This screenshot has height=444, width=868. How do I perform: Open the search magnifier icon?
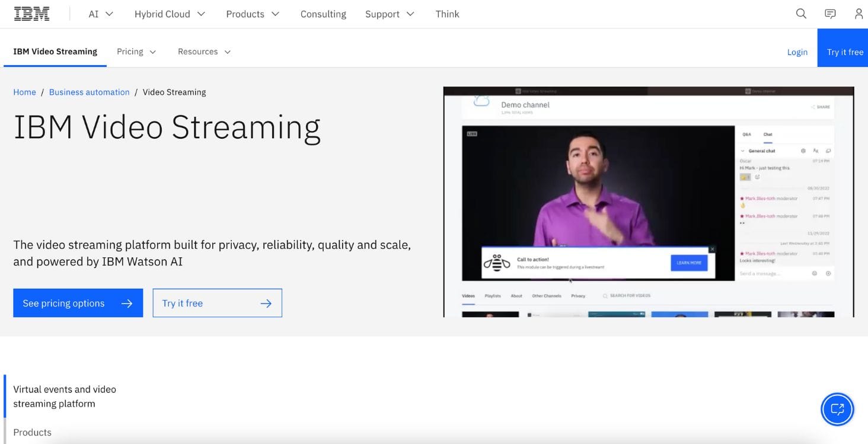[801, 14]
